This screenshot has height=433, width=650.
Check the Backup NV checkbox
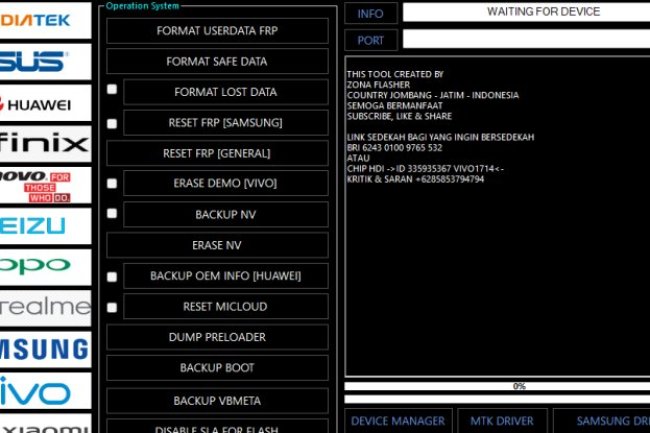click(x=112, y=214)
